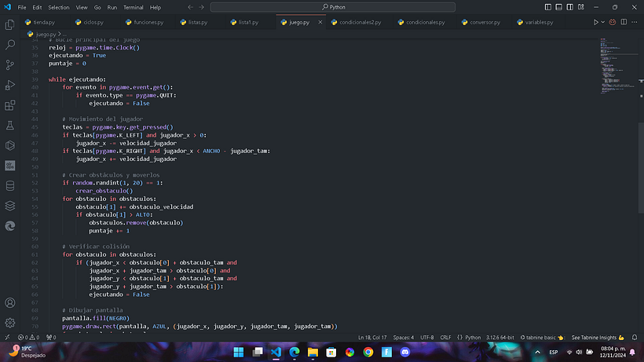The image size is (644, 362).
Task: Close the juego.py tab
Action: [x=320, y=22]
